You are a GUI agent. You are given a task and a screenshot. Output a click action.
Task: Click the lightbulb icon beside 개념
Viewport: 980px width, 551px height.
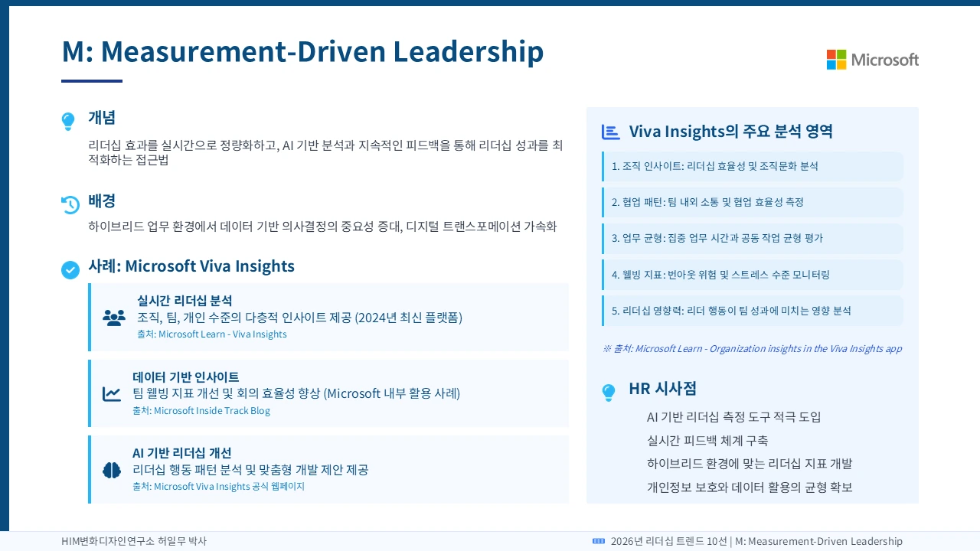(68, 121)
